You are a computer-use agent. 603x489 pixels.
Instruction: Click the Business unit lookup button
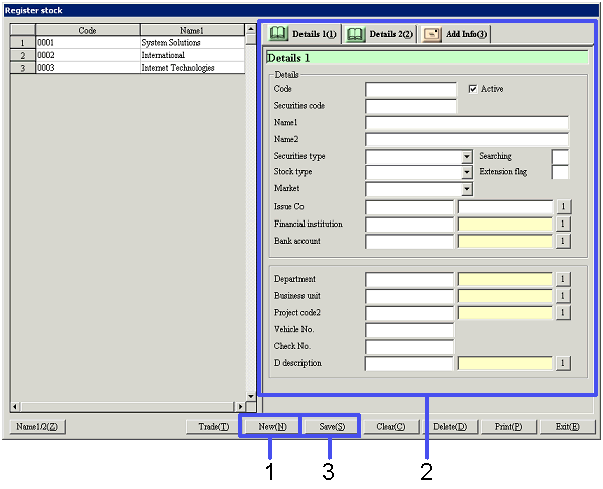coord(563,296)
